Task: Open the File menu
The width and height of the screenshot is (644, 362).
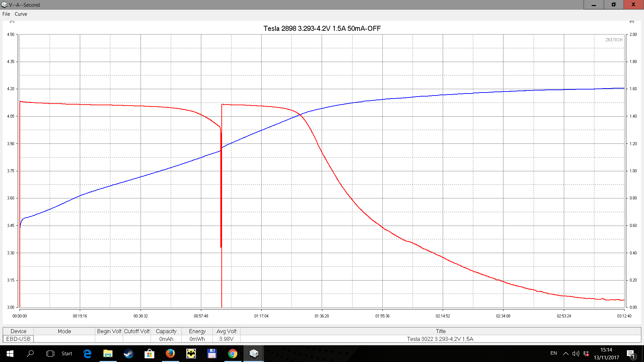Action: pyautogui.click(x=6, y=14)
